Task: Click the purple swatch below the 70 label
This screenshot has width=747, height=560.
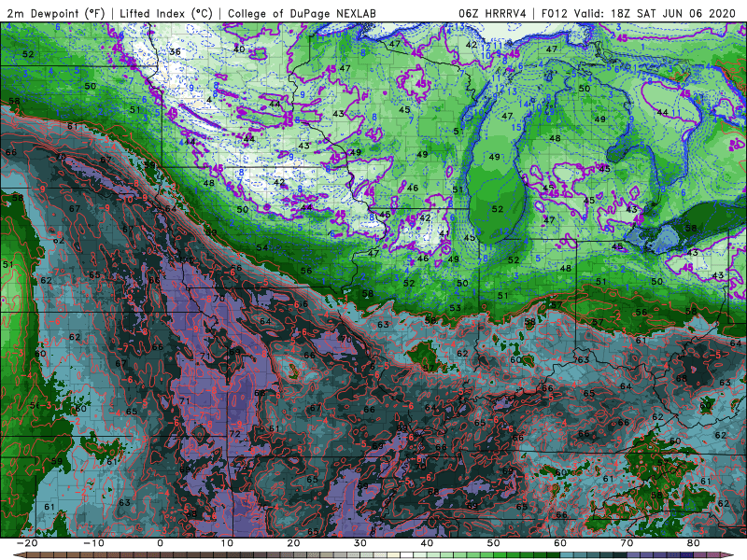Action: (x=633, y=555)
